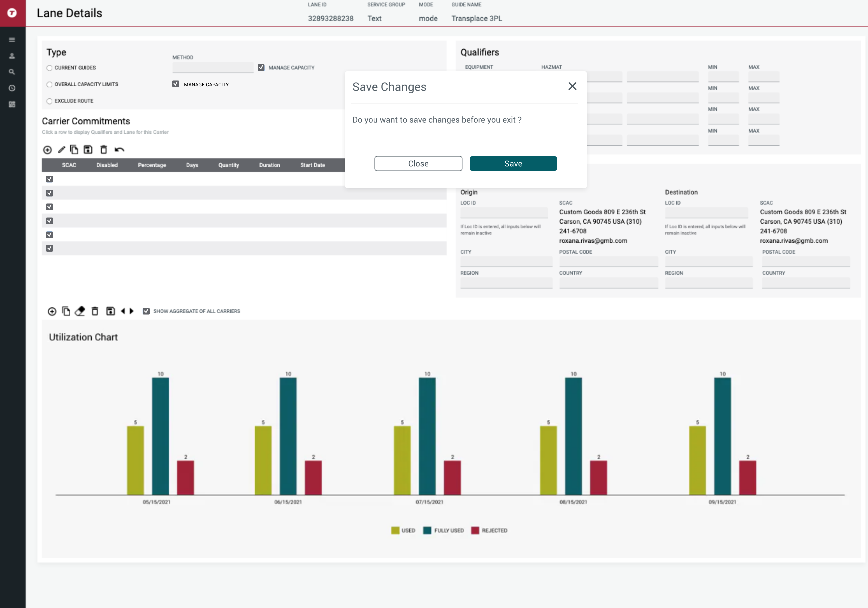The image size is (868, 608).
Task: Click the SCAC column header
Action: (69, 165)
